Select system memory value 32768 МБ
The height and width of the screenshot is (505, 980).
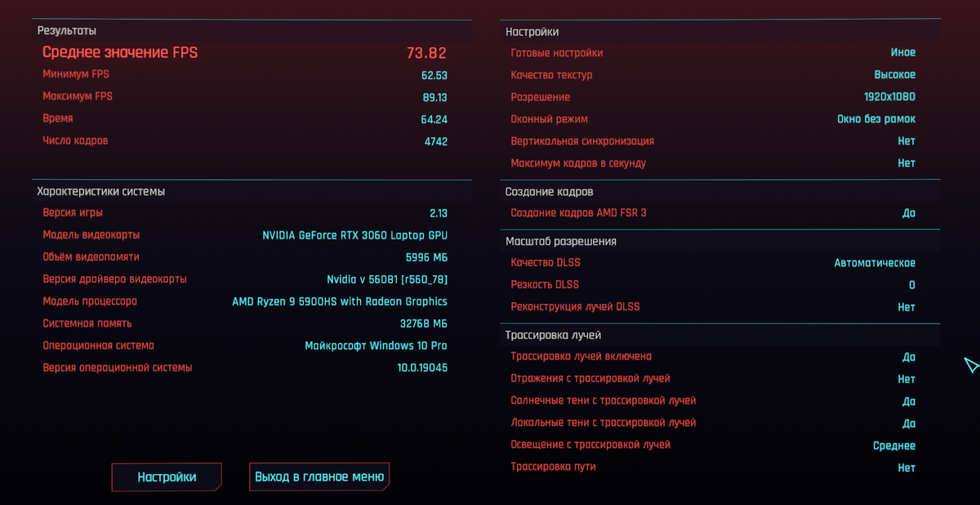(x=423, y=324)
